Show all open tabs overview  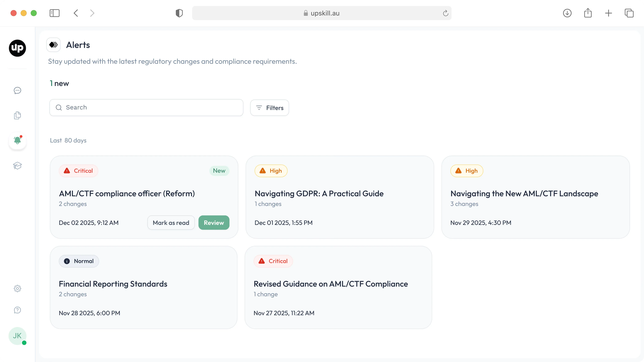tap(629, 13)
